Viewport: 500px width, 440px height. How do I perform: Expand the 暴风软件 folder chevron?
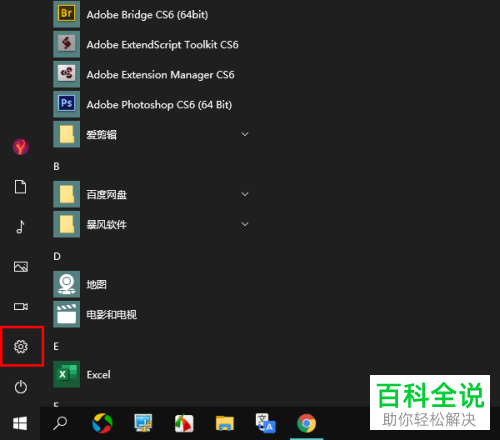(x=245, y=224)
